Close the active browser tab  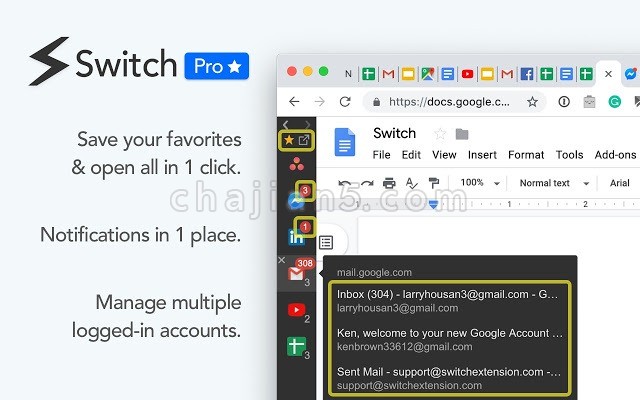(x=608, y=74)
